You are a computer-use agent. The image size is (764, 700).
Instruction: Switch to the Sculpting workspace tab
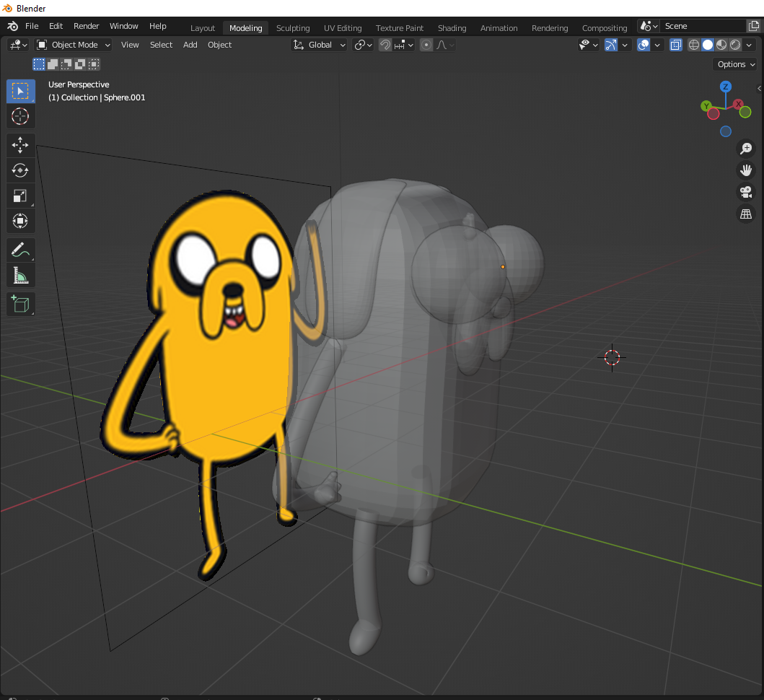tap(293, 28)
